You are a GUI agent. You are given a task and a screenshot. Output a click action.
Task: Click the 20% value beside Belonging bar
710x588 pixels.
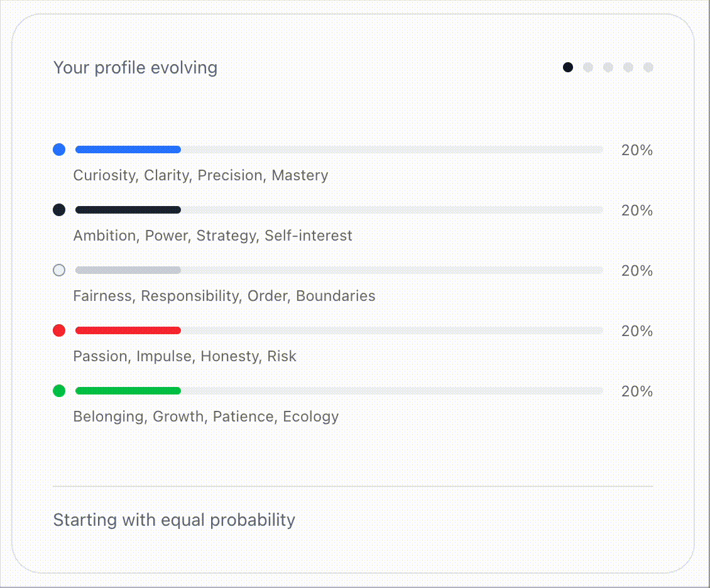point(636,391)
